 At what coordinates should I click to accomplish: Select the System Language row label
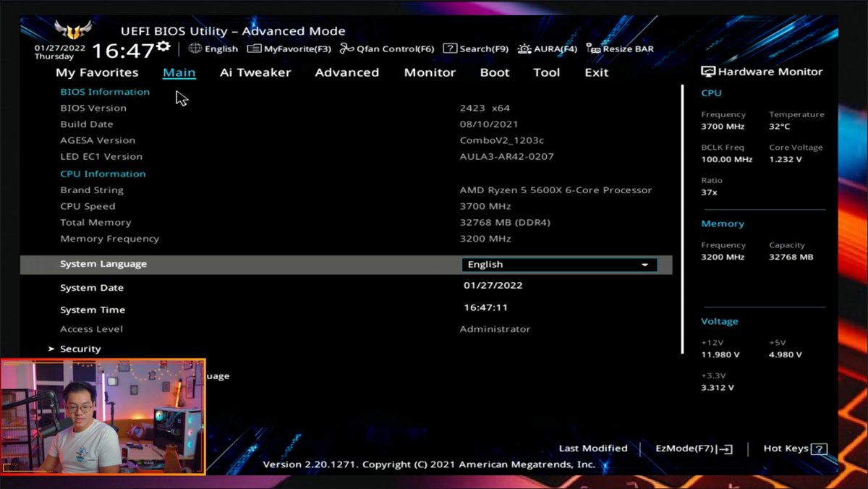103,264
